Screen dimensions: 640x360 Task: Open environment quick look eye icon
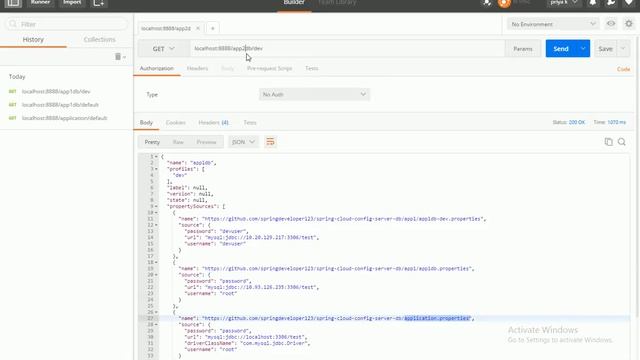tap(611, 24)
